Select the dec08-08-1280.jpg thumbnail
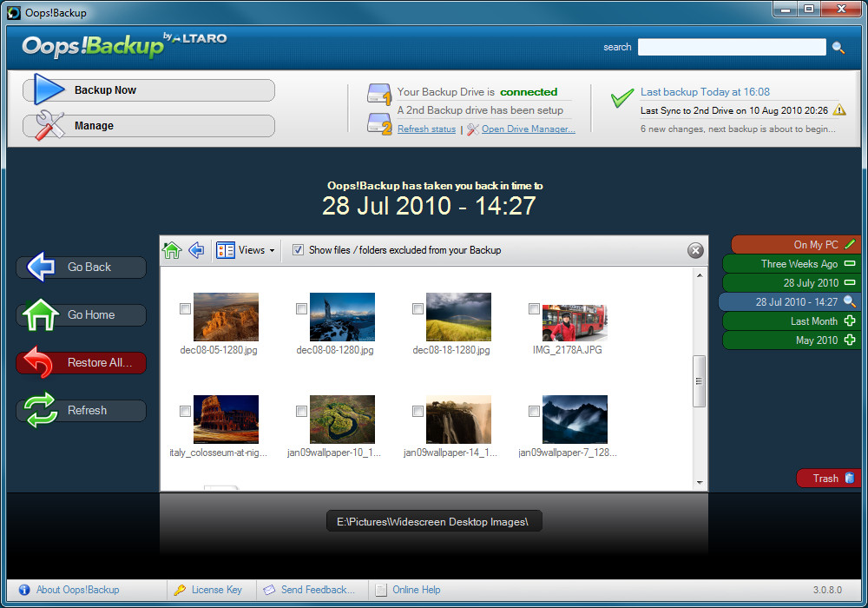The image size is (868, 608). (x=342, y=317)
